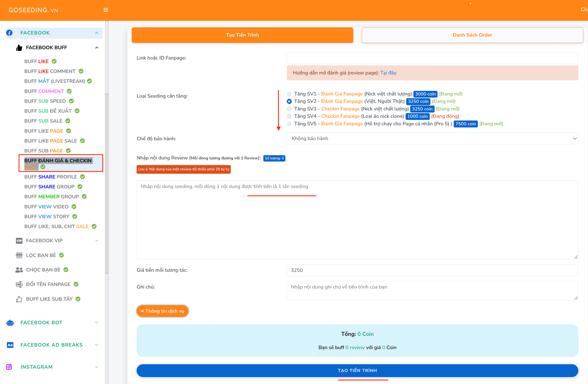The width and height of the screenshot is (588, 384).
Task: Click the Đổi Tên Fanpage icon
Action: (x=19, y=284)
